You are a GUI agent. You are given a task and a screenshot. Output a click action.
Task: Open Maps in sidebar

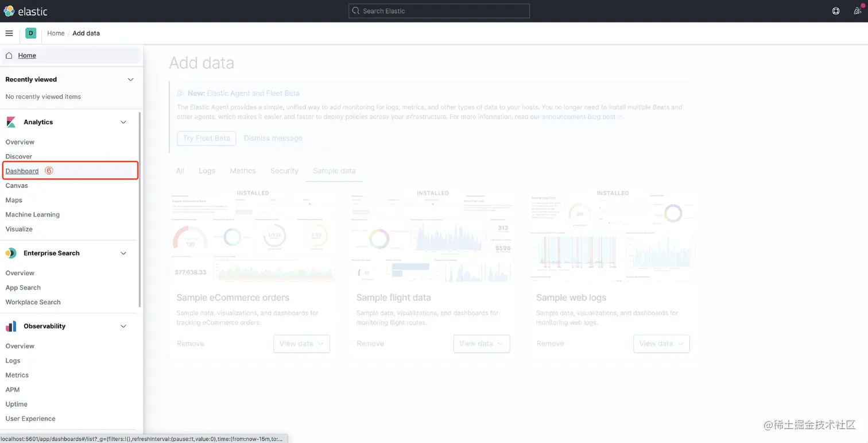14,200
